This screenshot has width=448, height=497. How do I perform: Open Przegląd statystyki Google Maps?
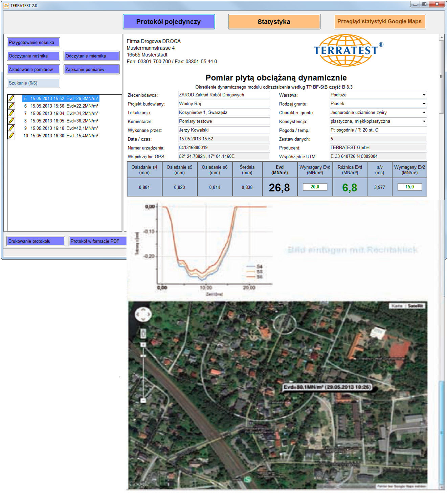click(x=380, y=21)
